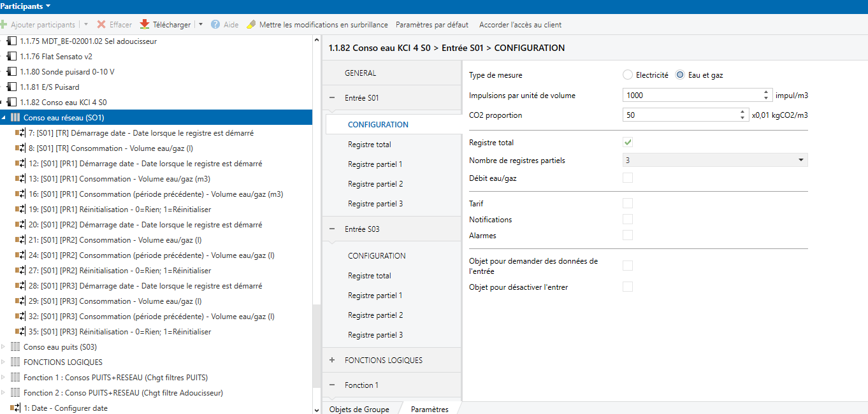Click the channel icon of Conso eau puits (S03)

(15, 347)
